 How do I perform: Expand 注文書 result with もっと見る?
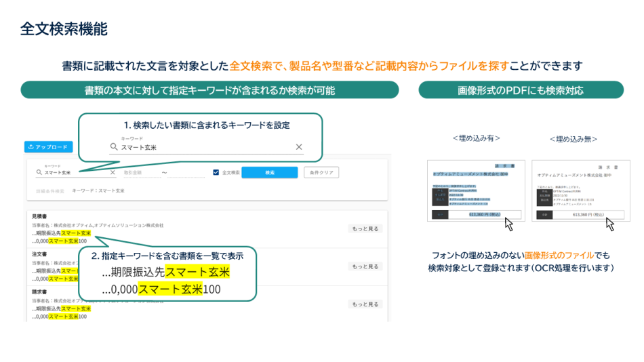tap(366, 266)
